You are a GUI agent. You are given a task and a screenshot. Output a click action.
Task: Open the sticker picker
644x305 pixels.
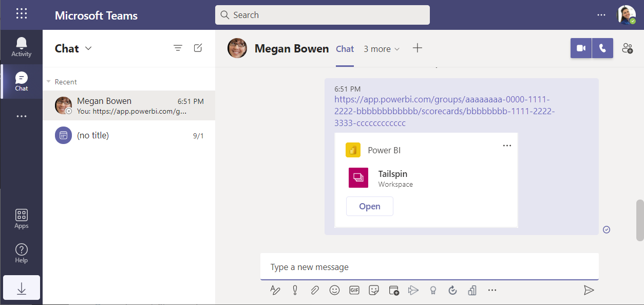(374, 290)
